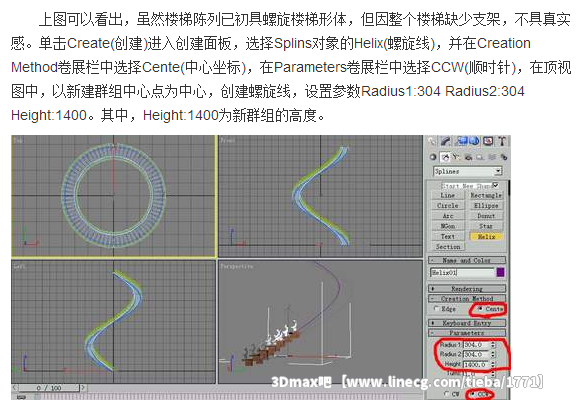Screen dimensions: 583x401
Task: Click the Donut spline button
Action: pos(486,216)
